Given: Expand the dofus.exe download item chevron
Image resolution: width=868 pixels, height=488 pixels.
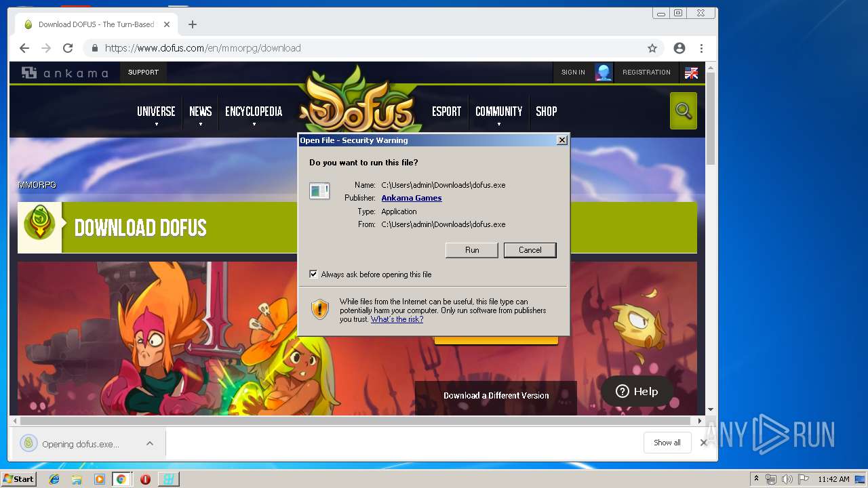Looking at the screenshot, I should pyautogui.click(x=150, y=443).
